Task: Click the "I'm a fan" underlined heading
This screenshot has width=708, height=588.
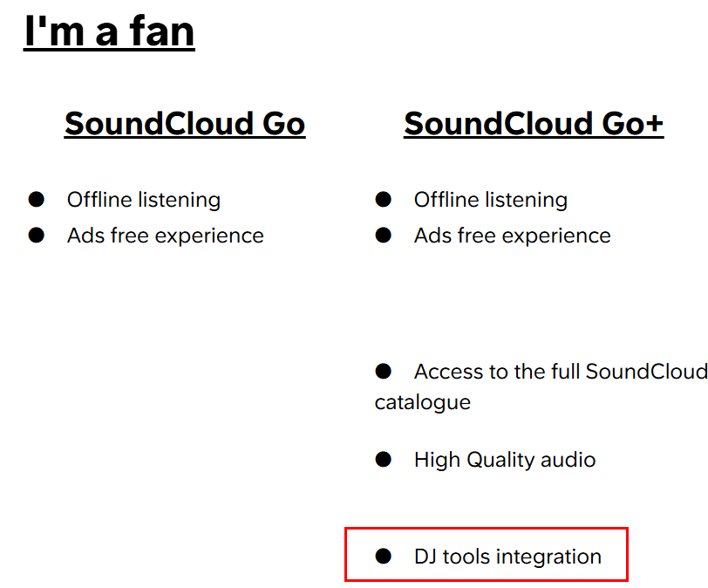Action: [109, 31]
